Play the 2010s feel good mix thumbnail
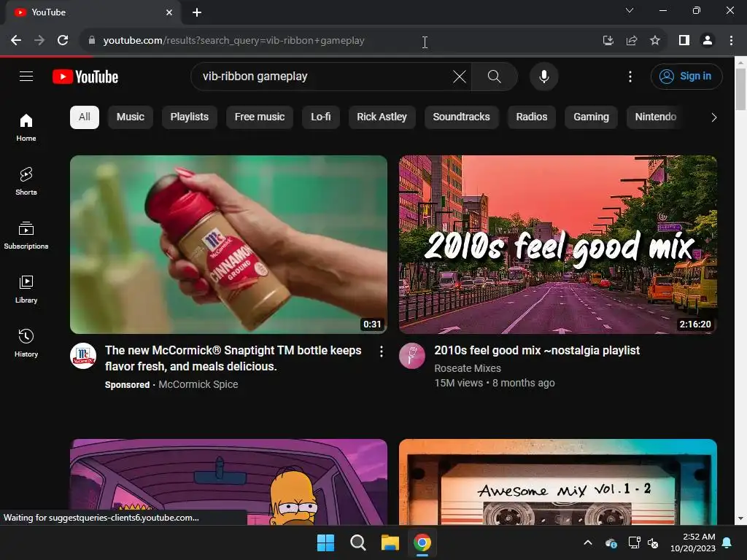Screen dimensions: 747x560 click(x=558, y=244)
